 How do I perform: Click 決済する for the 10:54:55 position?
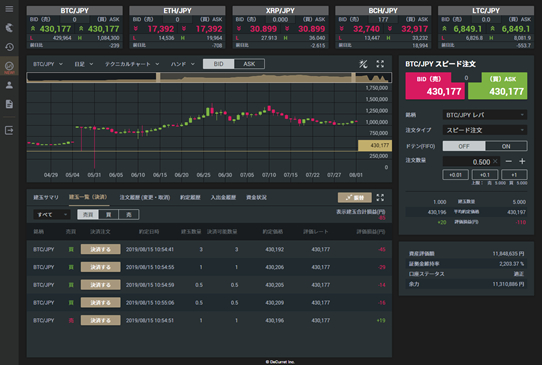(x=101, y=267)
